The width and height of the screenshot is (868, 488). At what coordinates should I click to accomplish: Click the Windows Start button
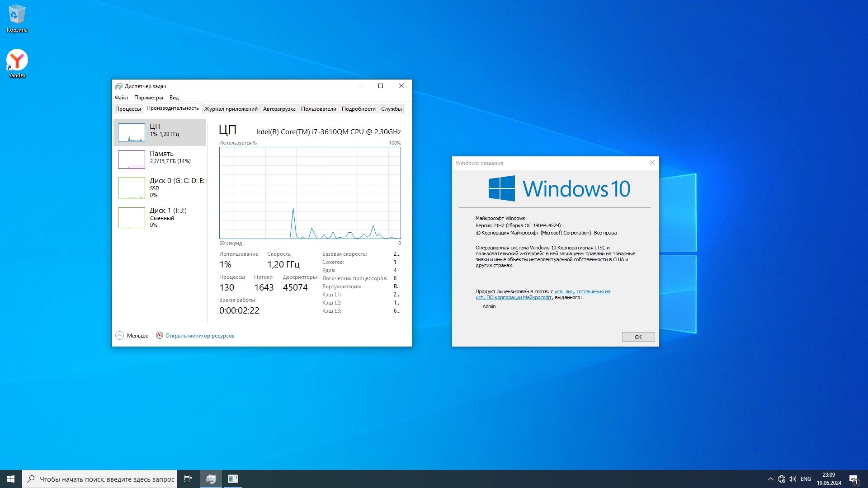click(x=11, y=479)
